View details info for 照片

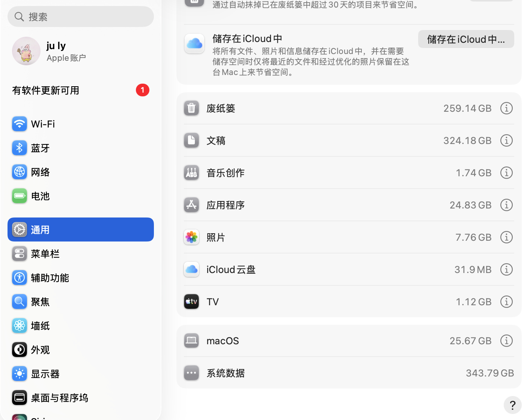click(x=506, y=237)
